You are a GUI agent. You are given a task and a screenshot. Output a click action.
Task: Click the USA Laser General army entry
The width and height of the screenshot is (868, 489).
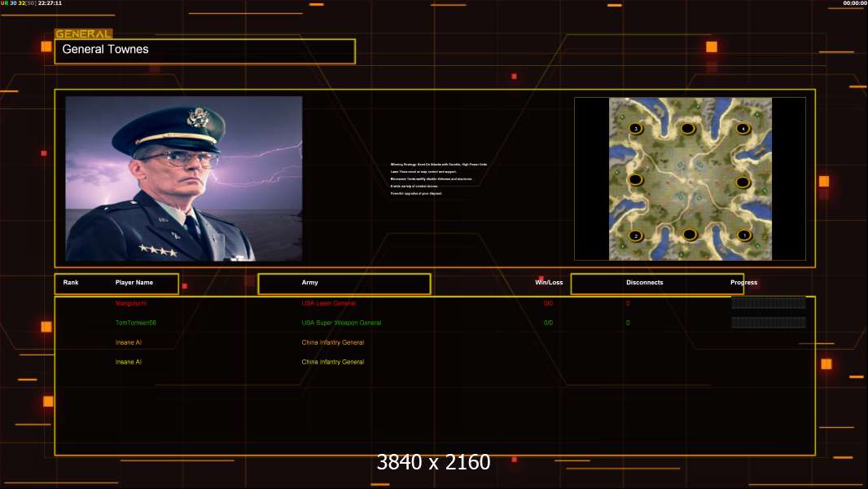[329, 303]
